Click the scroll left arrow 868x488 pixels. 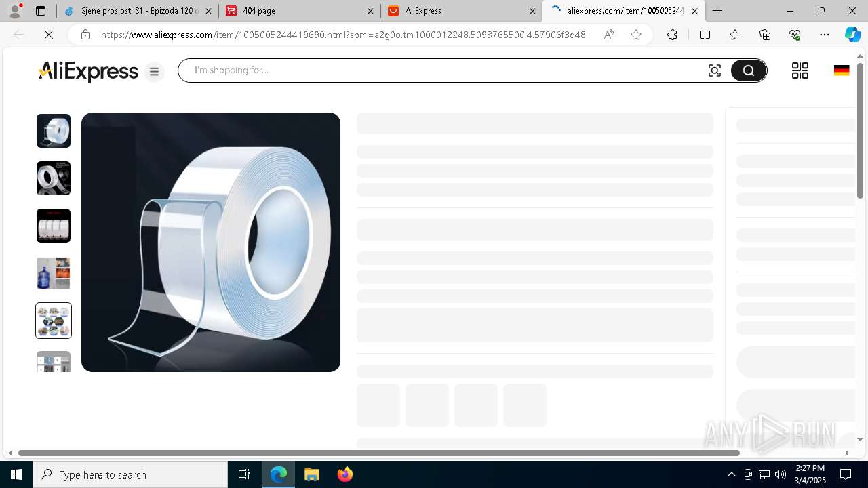coord(10,453)
